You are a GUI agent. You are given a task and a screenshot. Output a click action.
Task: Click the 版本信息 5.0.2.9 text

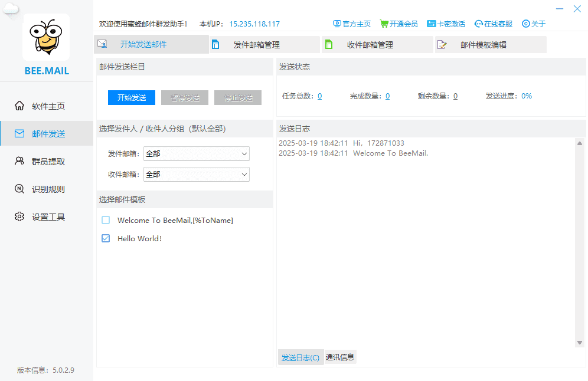click(x=45, y=370)
